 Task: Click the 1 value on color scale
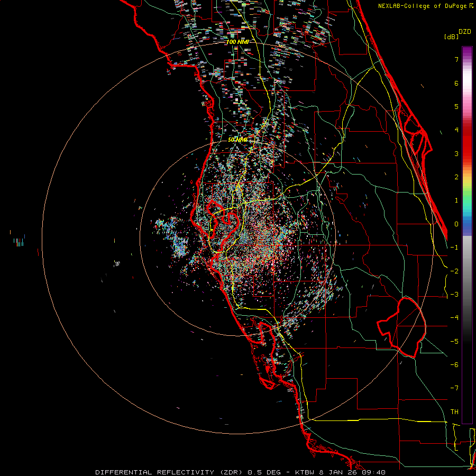pos(456,200)
